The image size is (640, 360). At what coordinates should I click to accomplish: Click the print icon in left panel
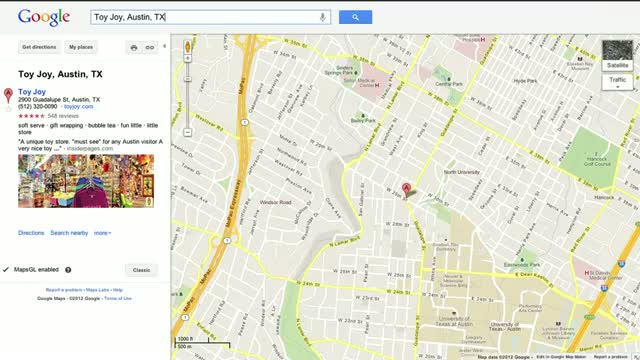134,48
